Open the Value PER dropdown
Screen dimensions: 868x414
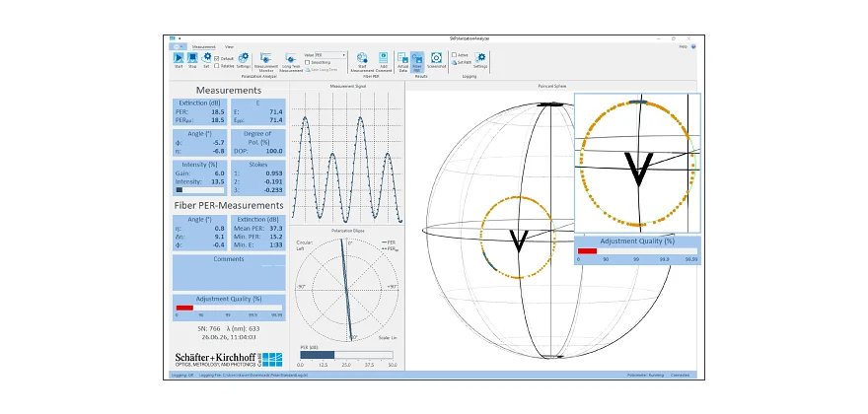(330, 55)
